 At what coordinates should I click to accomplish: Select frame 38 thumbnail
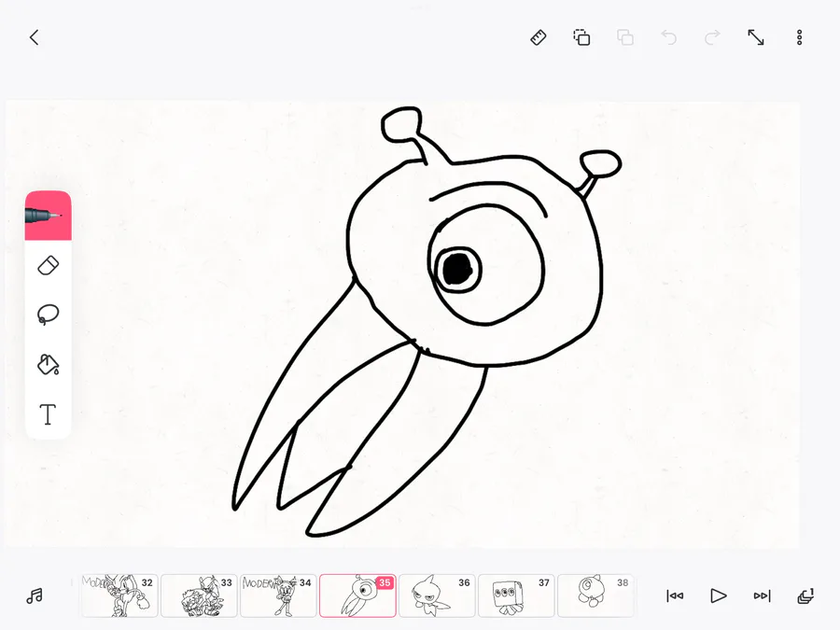click(x=595, y=595)
